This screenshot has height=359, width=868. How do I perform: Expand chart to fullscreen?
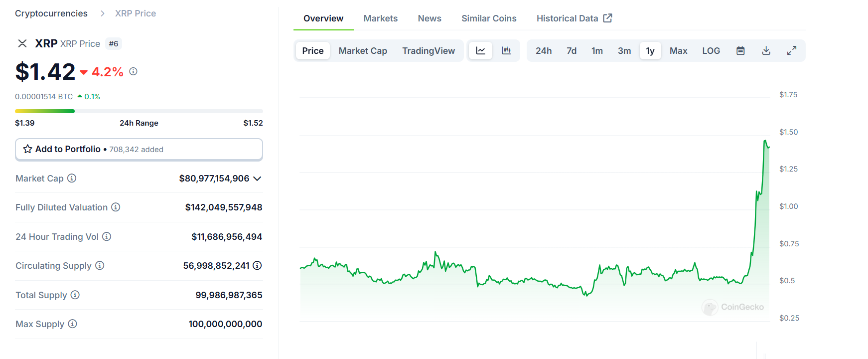pos(792,50)
